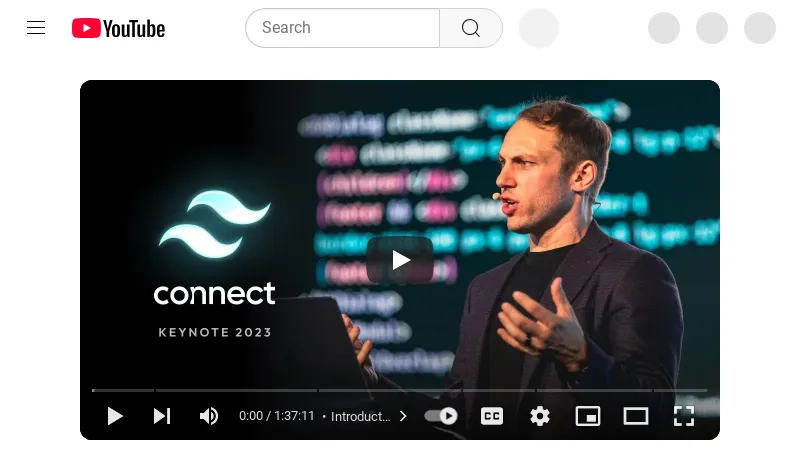
Task: Click the rightmost round avatar placeholder
Action: tap(760, 28)
